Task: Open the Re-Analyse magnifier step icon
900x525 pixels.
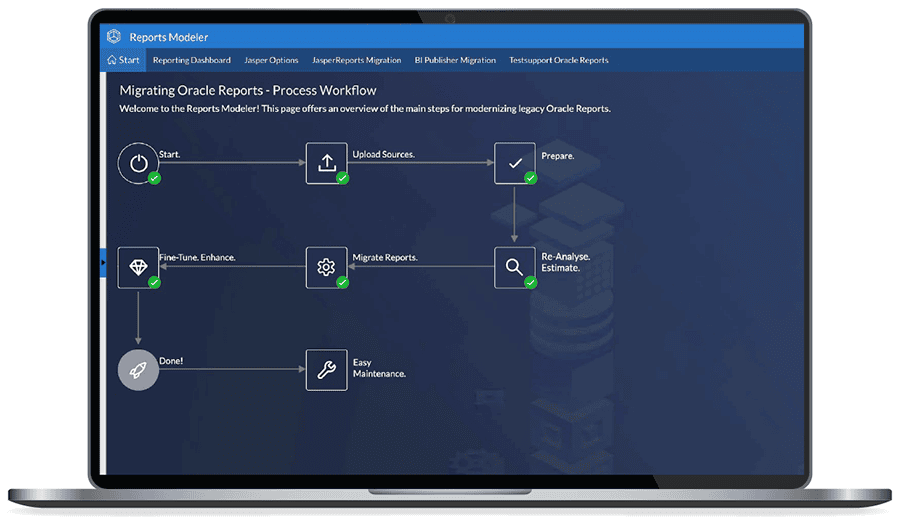Action: (x=515, y=267)
